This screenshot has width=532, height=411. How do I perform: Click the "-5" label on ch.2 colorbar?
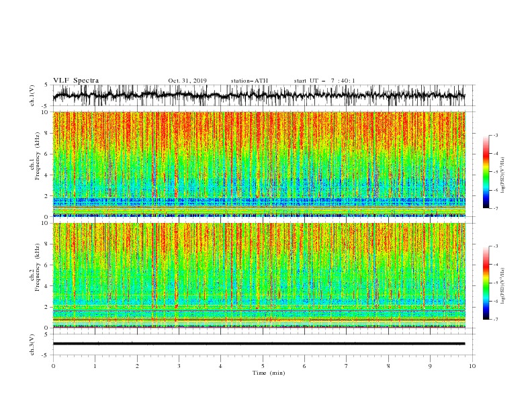[495, 283]
